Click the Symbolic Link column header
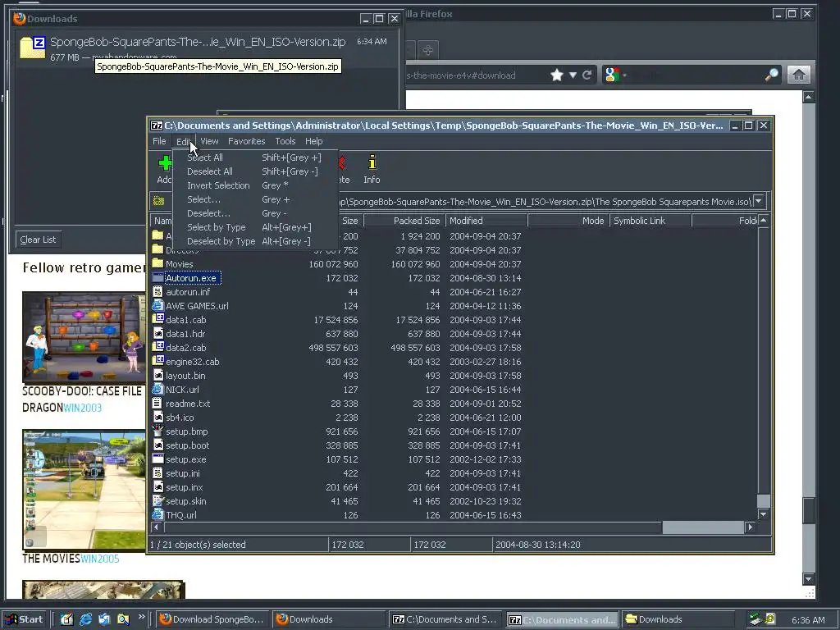The image size is (840, 630). [651, 221]
